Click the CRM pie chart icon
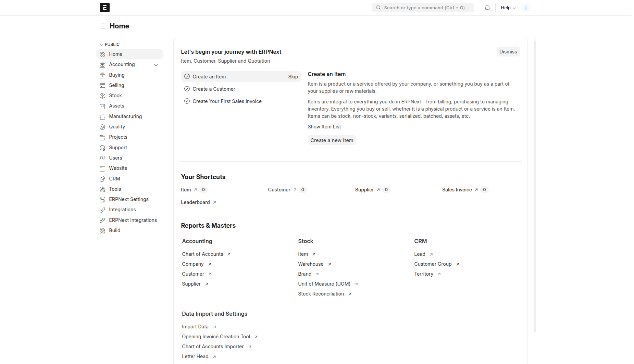 [x=102, y=179]
